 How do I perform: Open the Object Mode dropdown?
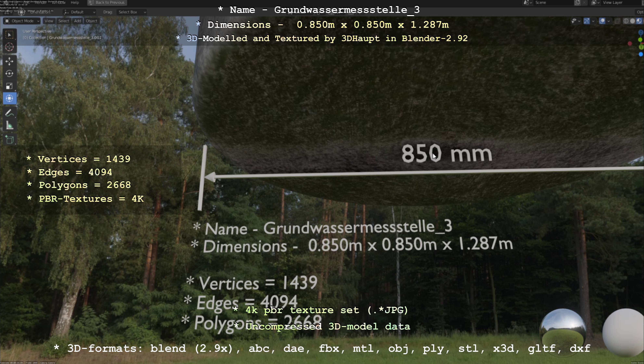click(x=22, y=21)
